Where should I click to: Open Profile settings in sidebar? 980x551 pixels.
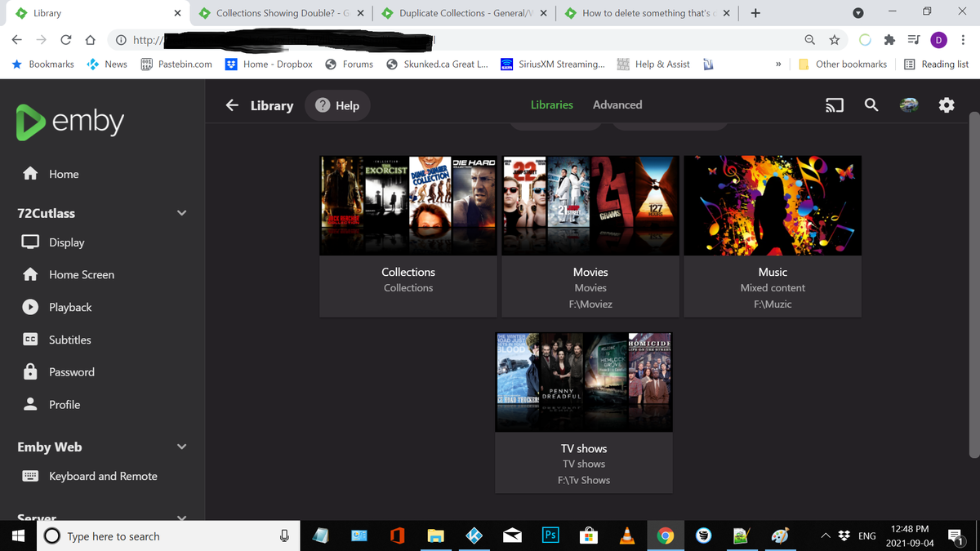pyautogui.click(x=51, y=405)
